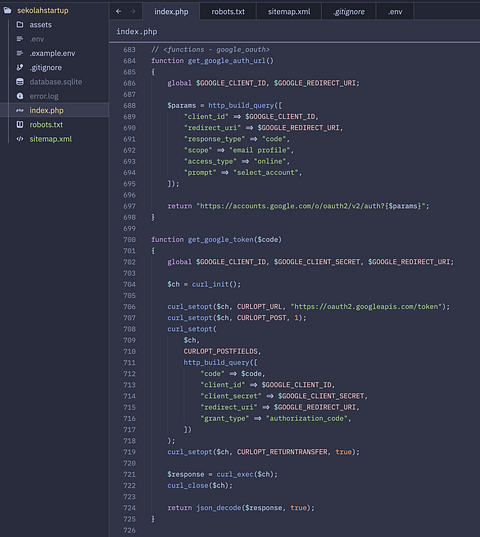This screenshot has width=480, height=537.
Task: Switch to the sitemap.xml tab
Action: (x=289, y=12)
